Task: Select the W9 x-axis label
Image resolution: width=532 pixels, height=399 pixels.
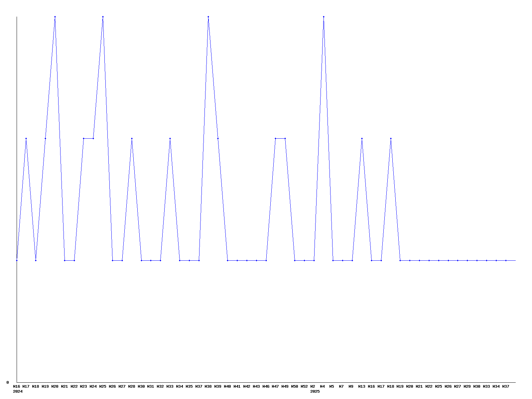Action: [351, 387]
